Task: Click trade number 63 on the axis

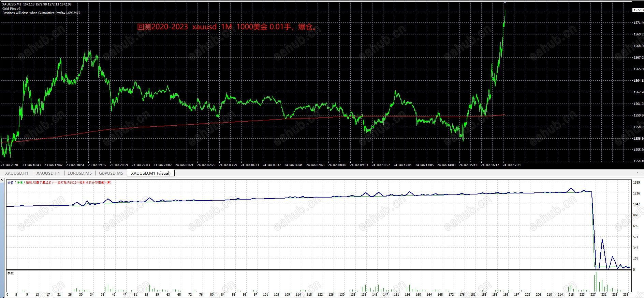Action: tap(168, 295)
